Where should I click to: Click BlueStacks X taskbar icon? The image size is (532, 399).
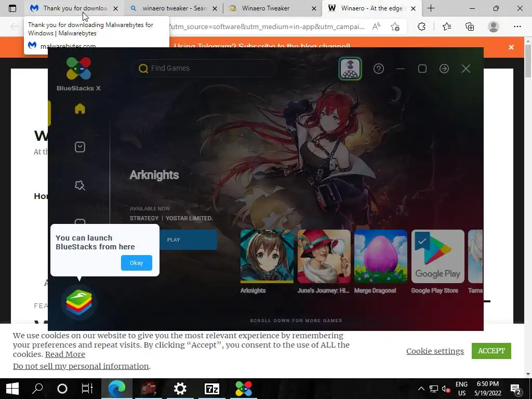244,389
